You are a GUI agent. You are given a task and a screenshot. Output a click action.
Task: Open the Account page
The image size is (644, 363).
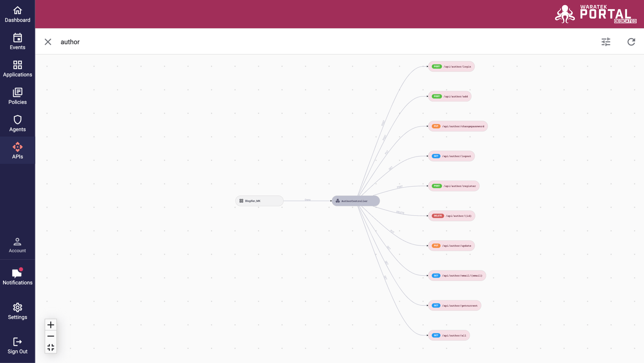(17, 245)
